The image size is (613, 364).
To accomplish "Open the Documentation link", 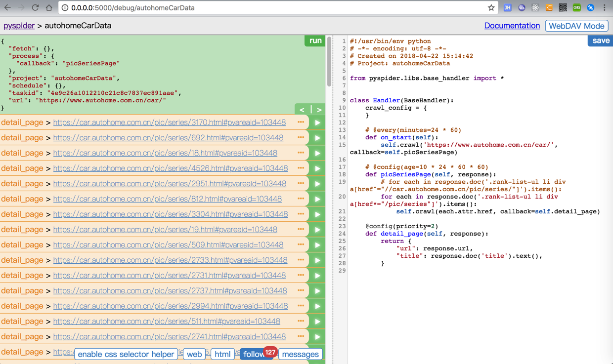I will 512,26.
